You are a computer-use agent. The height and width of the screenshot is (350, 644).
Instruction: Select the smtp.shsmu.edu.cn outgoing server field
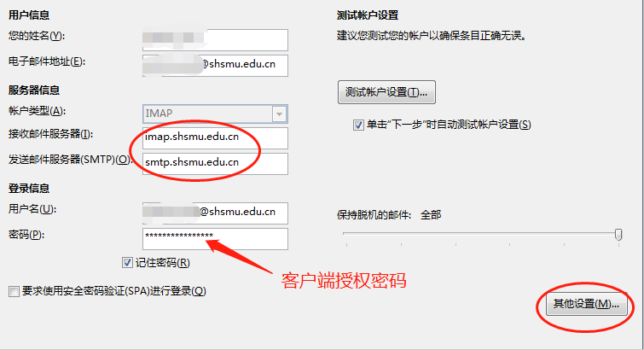point(215,163)
